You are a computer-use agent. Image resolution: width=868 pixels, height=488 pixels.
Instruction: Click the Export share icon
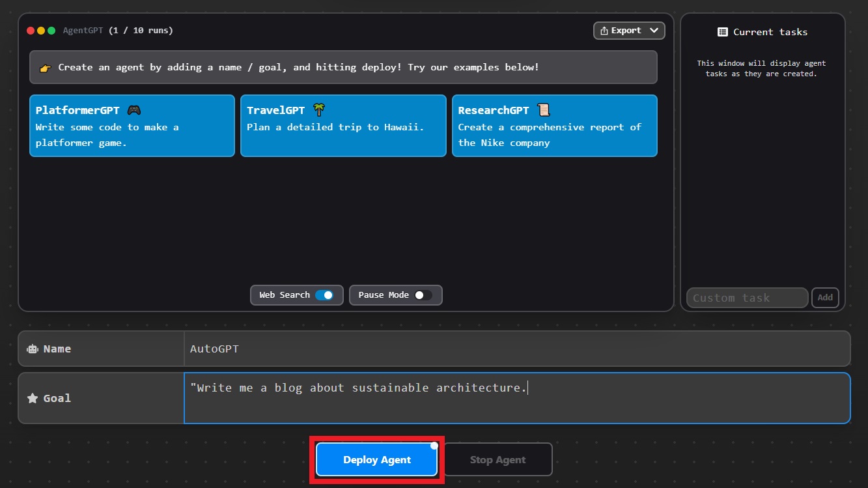[x=604, y=31]
